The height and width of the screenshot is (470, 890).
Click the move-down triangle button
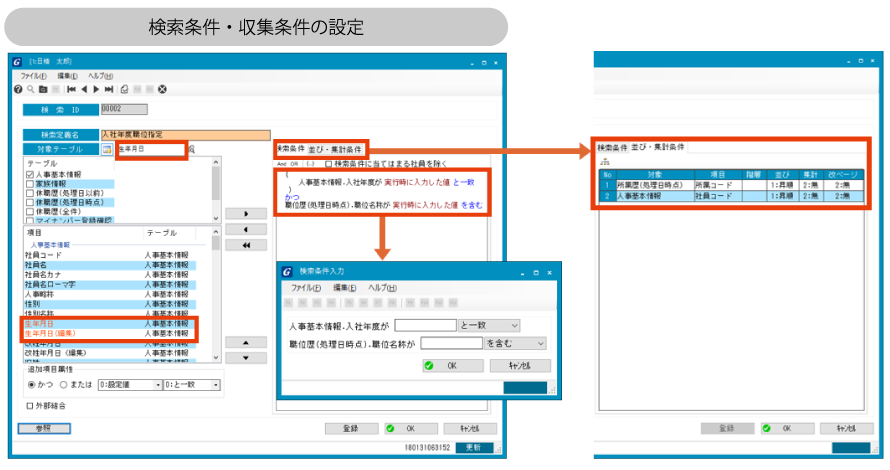coord(246,358)
